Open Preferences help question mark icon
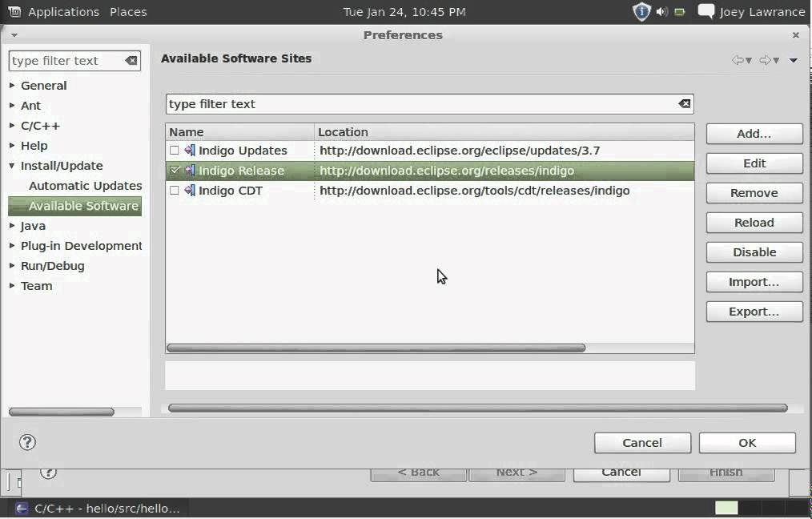This screenshot has width=812, height=519. 27,442
